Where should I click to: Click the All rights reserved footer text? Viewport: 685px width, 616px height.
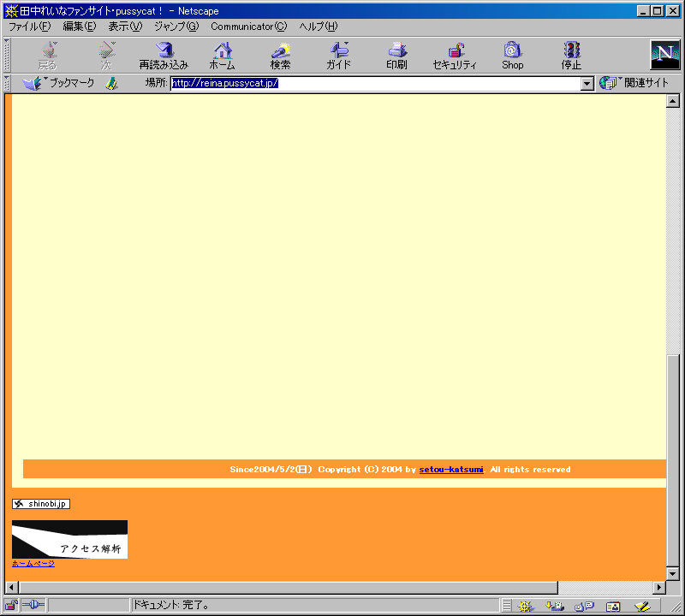coord(530,470)
